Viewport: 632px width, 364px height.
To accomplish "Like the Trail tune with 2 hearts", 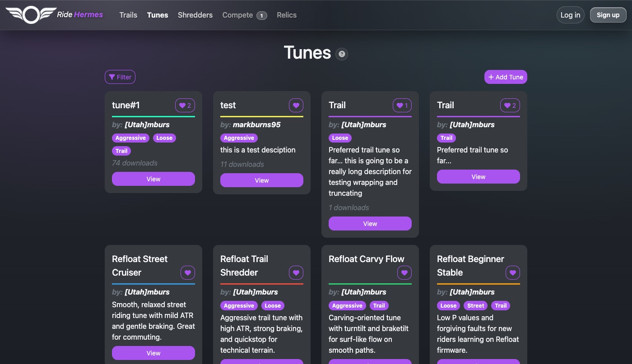I will coord(510,106).
